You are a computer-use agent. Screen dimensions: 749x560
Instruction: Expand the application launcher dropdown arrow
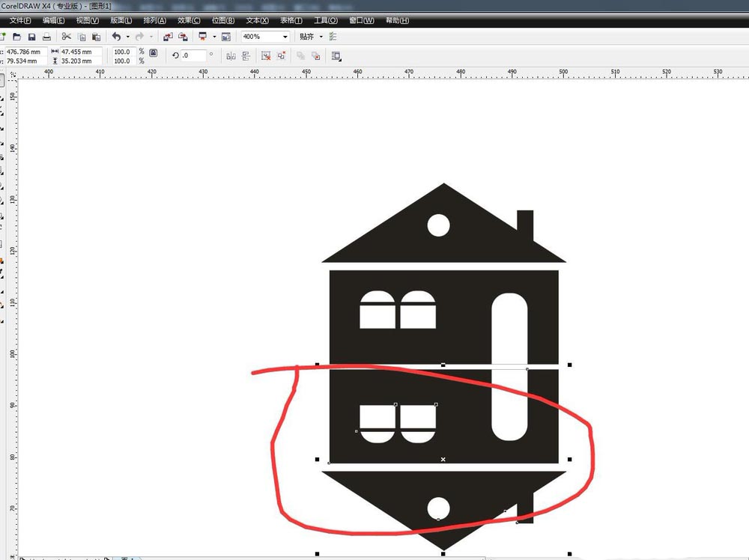point(214,37)
